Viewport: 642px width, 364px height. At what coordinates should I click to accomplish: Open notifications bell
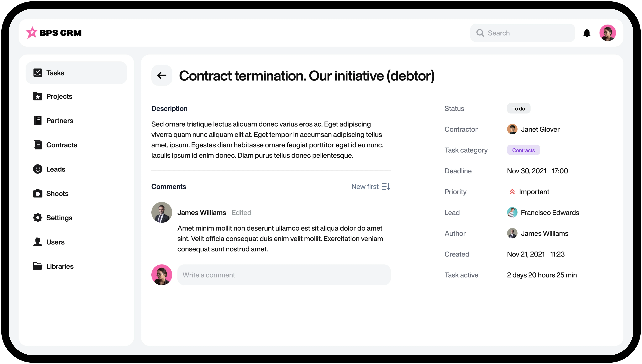coord(587,33)
